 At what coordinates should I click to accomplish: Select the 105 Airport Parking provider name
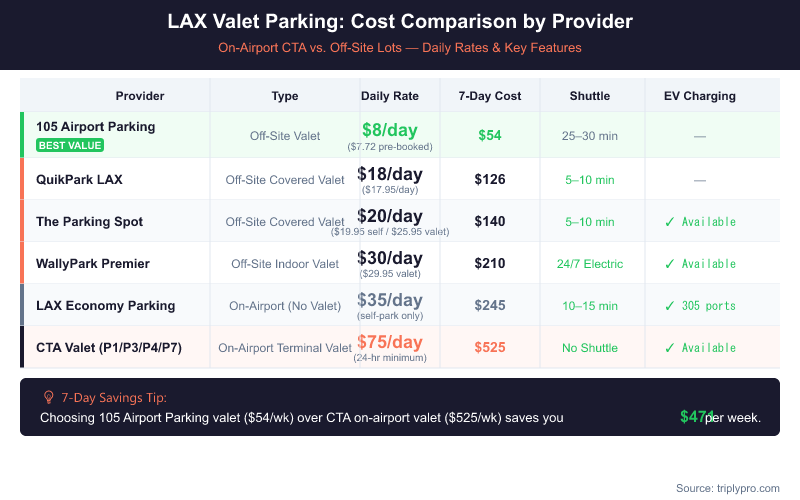click(95, 127)
